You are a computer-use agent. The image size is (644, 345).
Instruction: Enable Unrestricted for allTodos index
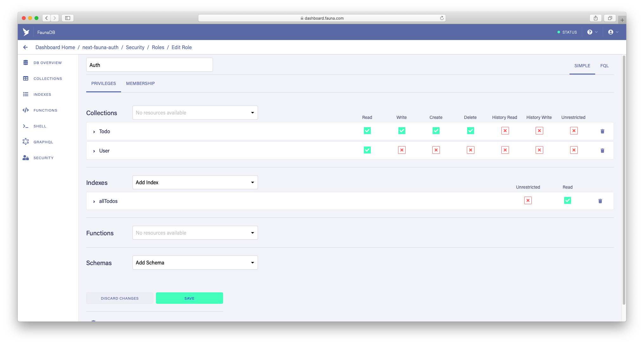(528, 200)
